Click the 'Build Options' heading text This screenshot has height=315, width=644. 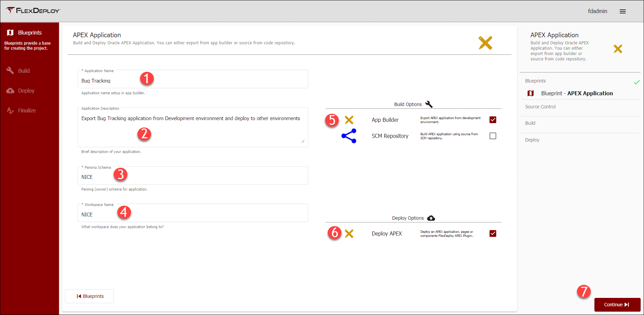tap(408, 104)
